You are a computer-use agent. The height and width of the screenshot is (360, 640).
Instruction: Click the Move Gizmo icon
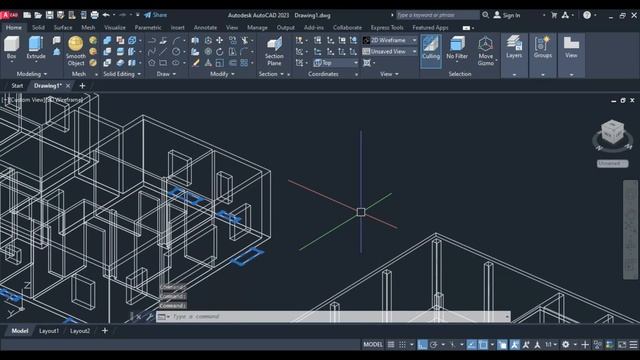[486, 51]
